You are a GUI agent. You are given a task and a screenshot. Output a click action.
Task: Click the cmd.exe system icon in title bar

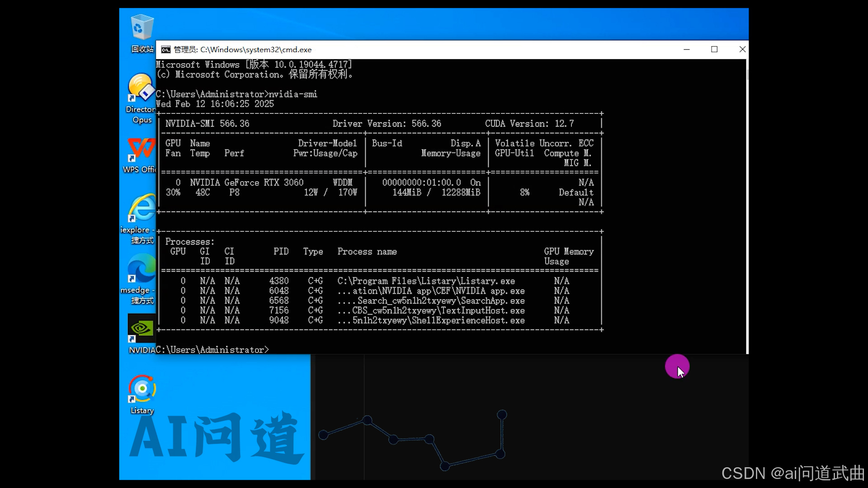[x=166, y=50]
